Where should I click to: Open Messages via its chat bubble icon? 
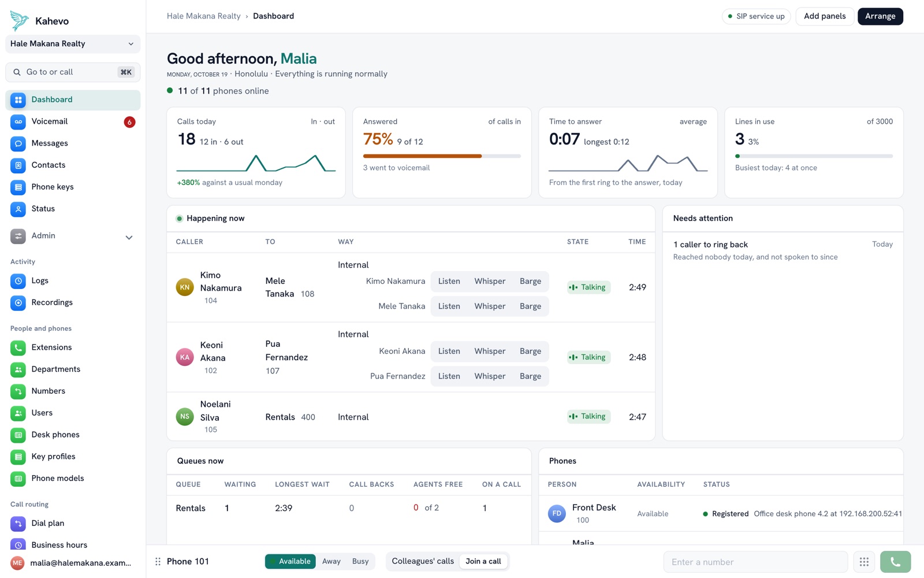[18, 143]
